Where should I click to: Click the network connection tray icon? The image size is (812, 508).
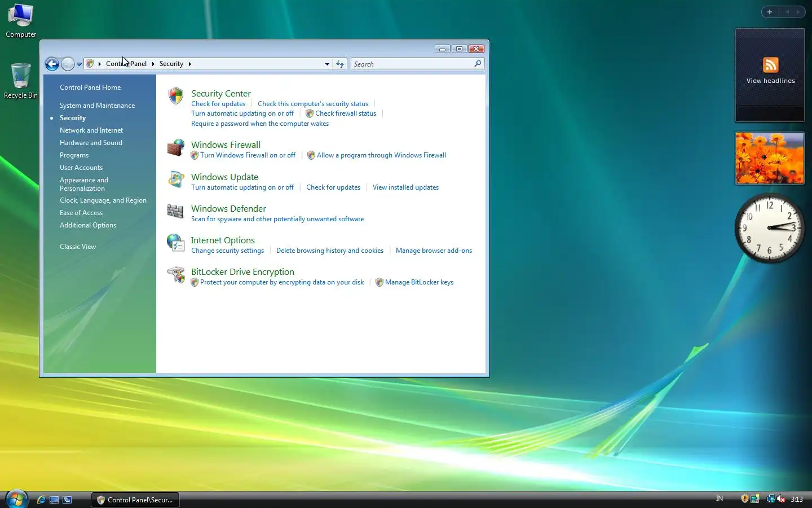770,498
